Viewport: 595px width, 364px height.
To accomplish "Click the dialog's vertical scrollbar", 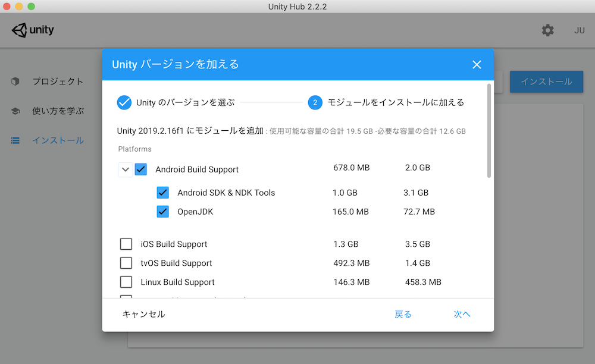I will click(x=488, y=130).
